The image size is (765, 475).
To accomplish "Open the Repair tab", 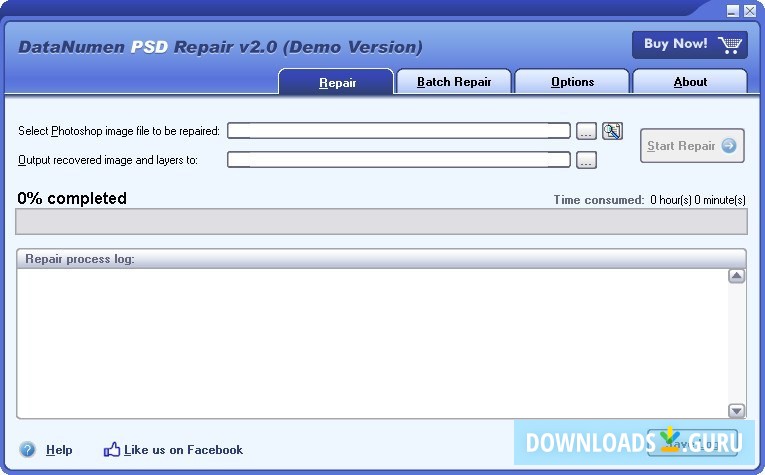I will 336,82.
